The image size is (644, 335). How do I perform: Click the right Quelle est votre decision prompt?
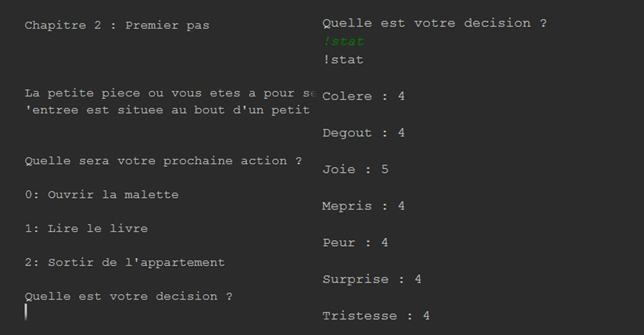(x=435, y=23)
